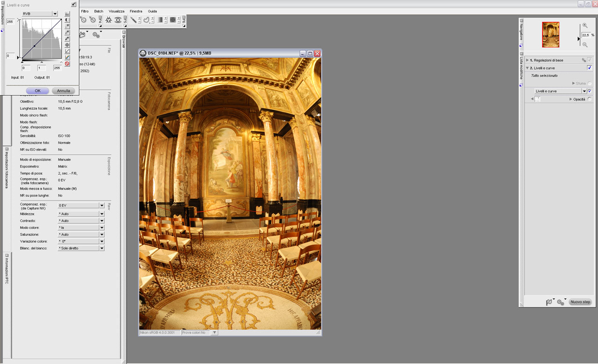598x364 pixels.
Task: Open the Livelli e curve dropdown in the edit list
Action: (584, 91)
